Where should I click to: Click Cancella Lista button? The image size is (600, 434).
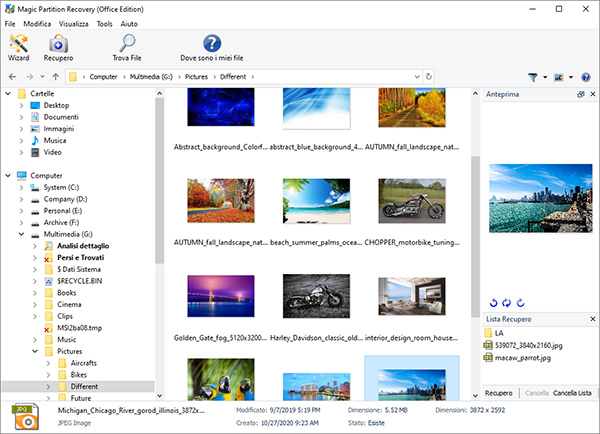pos(572,393)
